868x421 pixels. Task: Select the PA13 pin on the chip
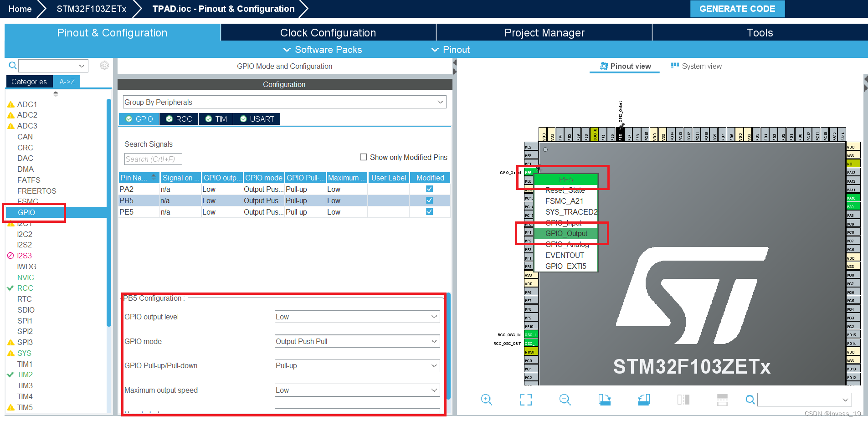[x=853, y=173]
